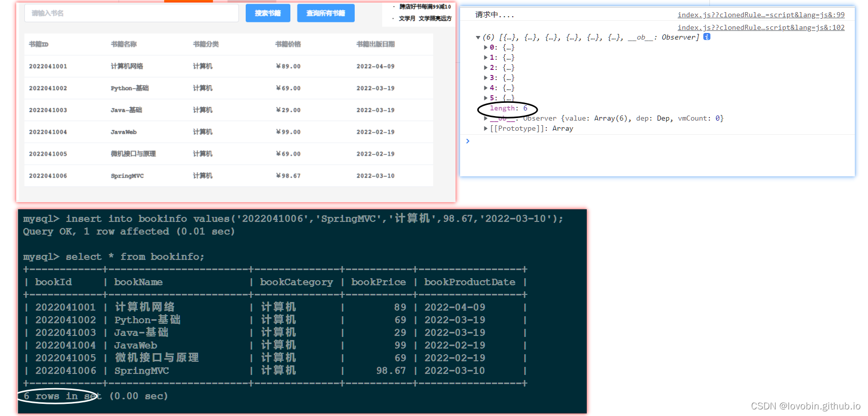Click the bookId column header in terminal
The image size is (868, 416).
point(53,282)
